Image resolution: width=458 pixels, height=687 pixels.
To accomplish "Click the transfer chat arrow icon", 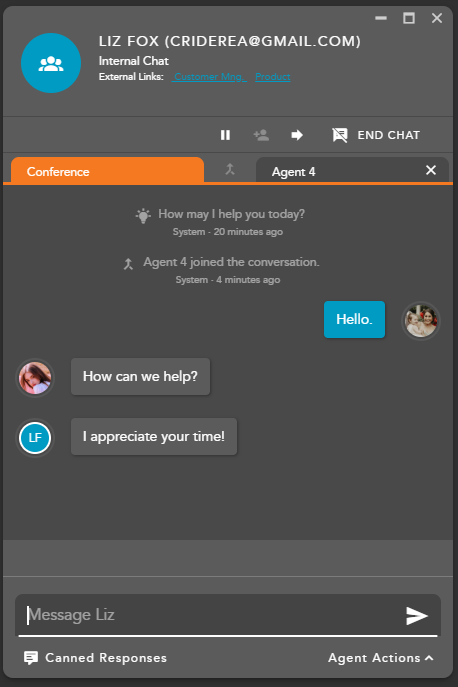I will click(297, 135).
